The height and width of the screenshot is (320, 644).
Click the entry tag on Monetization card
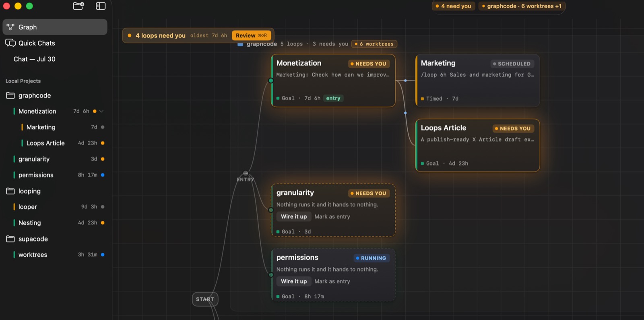pos(333,98)
